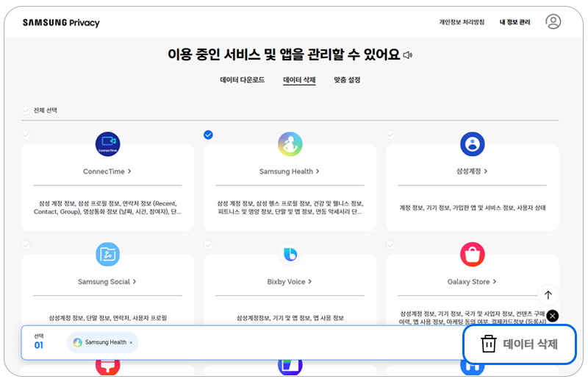Click the 삼성계정 data description text
This screenshot has width=588, height=379.
tap(472, 208)
